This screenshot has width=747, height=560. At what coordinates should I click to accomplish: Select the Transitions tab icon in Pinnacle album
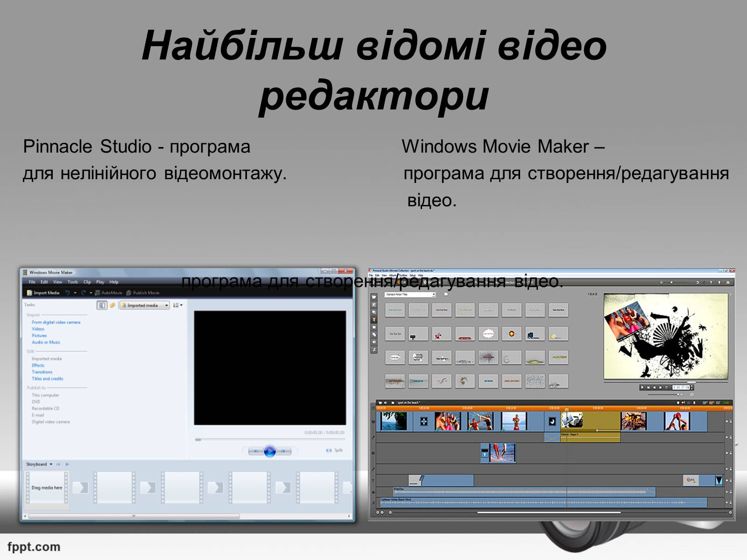tap(373, 305)
